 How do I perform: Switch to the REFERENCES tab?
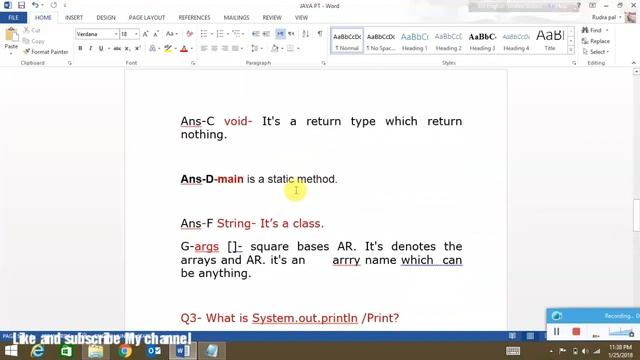tap(194, 18)
